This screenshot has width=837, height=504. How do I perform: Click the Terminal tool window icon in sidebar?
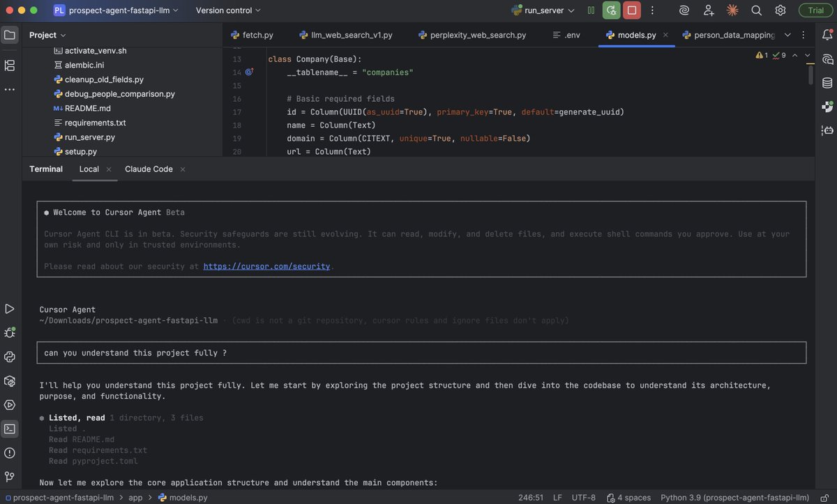[10, 429]
